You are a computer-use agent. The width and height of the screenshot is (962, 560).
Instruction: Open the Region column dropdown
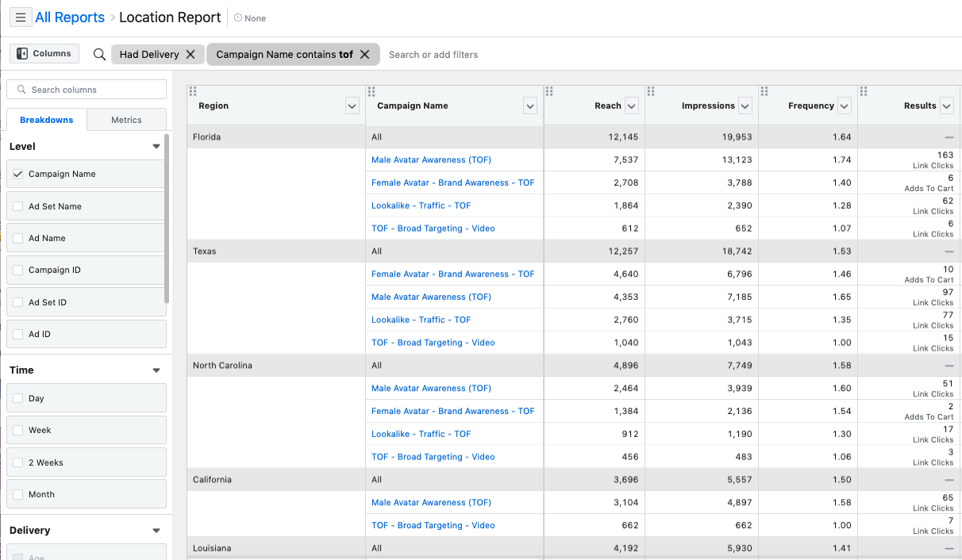[352, 105]
